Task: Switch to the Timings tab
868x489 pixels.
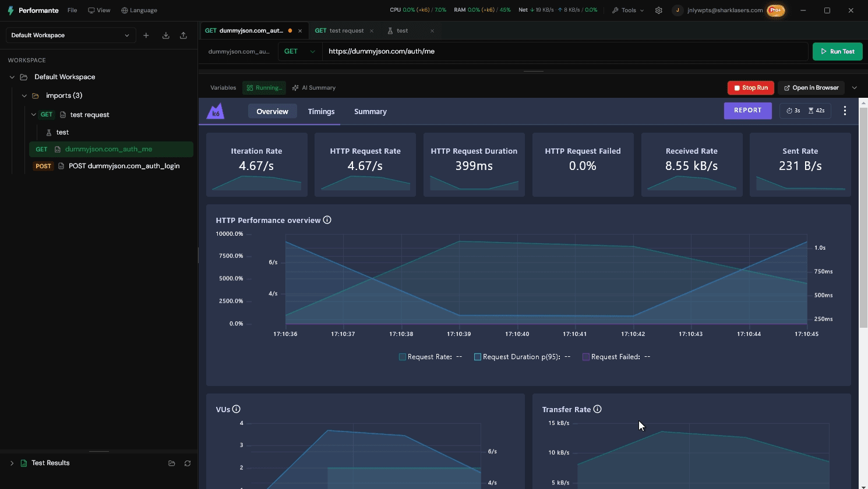Action: pyautogui.click(x=322, y=112)
